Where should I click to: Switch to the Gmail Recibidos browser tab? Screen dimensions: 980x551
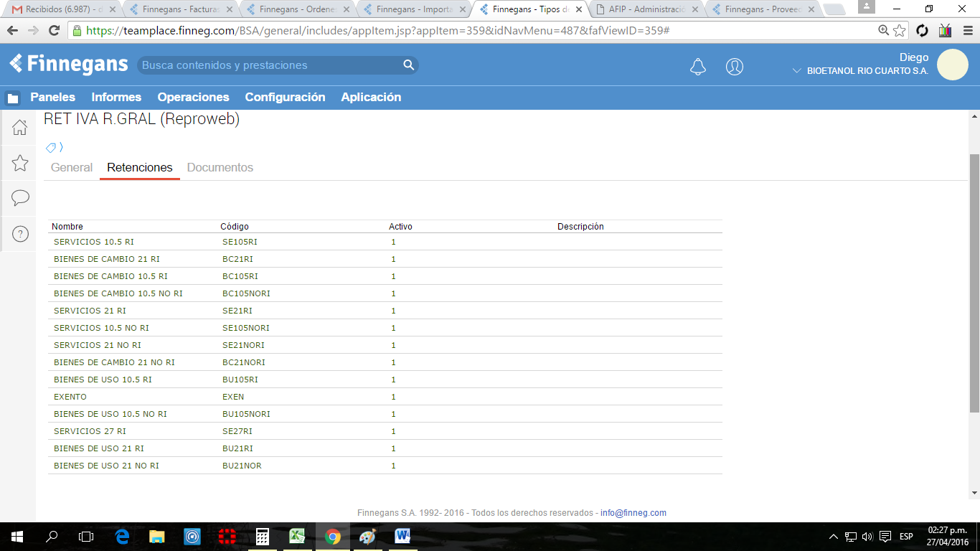(62, 9)
